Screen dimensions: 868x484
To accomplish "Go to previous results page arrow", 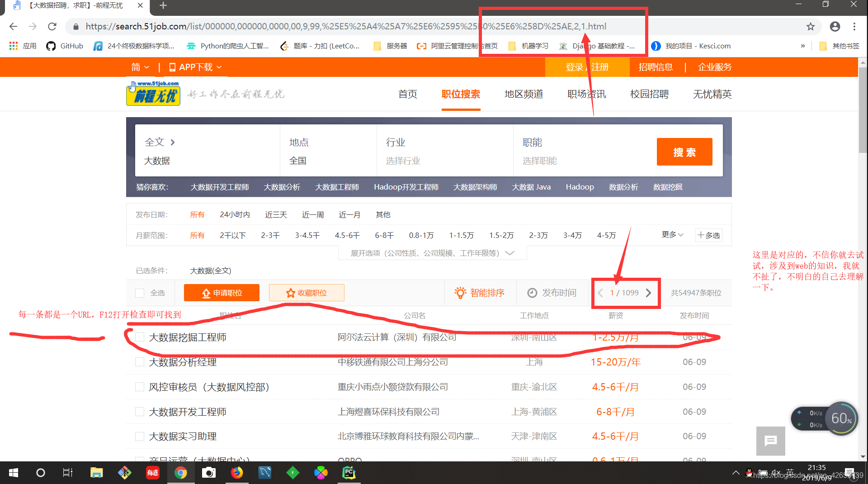I will pos(600,293).
